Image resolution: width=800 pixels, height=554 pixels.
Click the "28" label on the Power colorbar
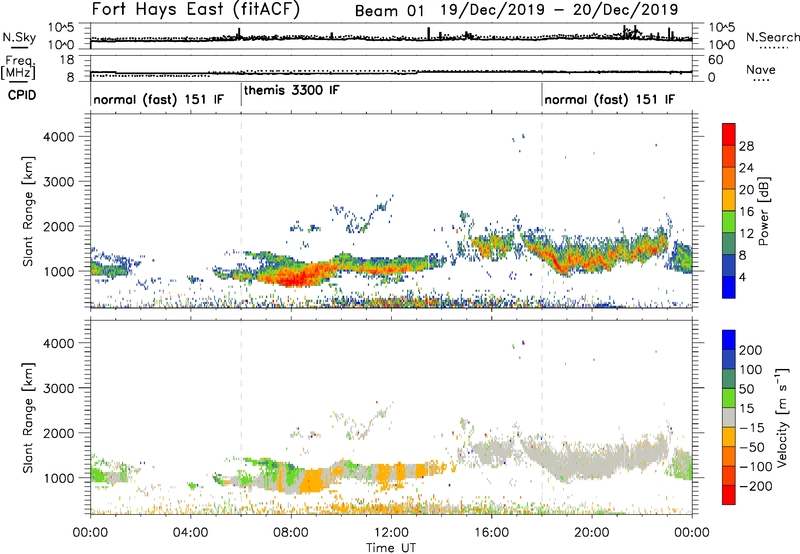pos(746,146)
